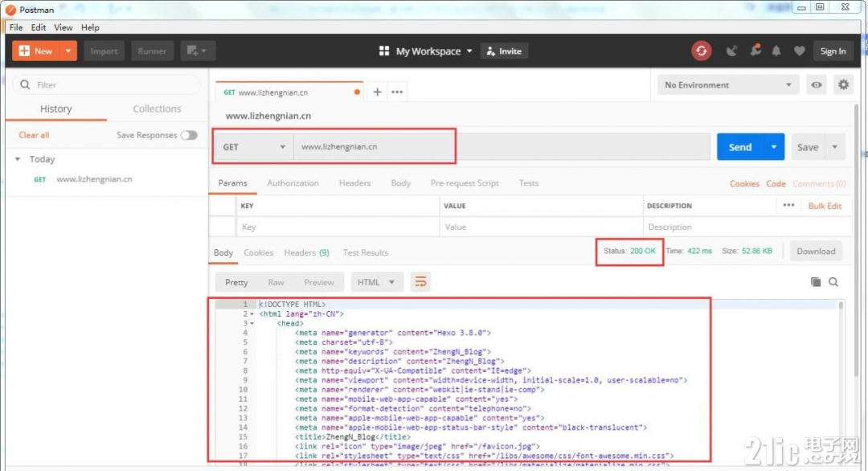Open the request Headers tab
The image size is (868, 471).
tap(355, 183)
